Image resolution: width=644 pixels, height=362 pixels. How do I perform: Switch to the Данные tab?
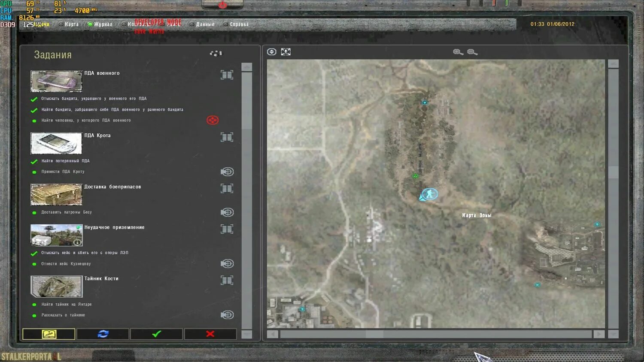[202, 24]
